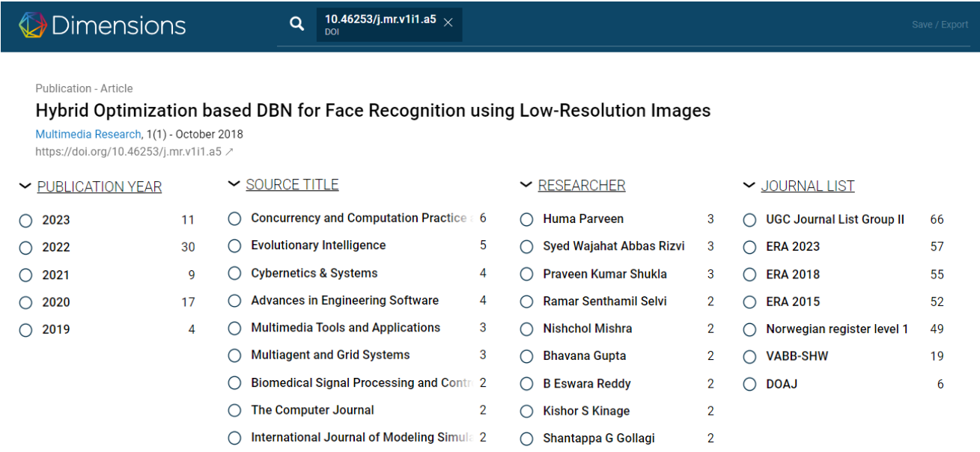Select publication year 2019
Viewport: 980px width, 452px height.
click(26, 330)
